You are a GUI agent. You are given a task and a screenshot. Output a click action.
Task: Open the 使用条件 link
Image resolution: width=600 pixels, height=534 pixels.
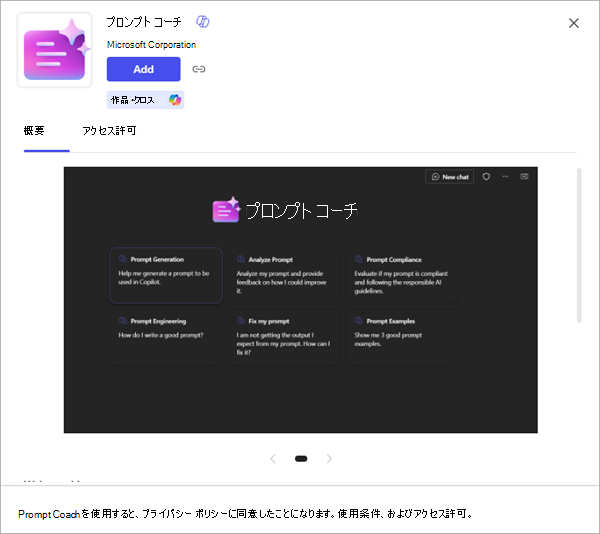click(359, 514)
